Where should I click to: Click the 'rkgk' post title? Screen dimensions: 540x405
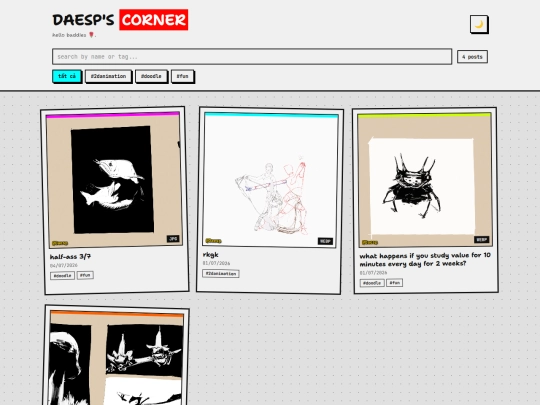point(210,255)
